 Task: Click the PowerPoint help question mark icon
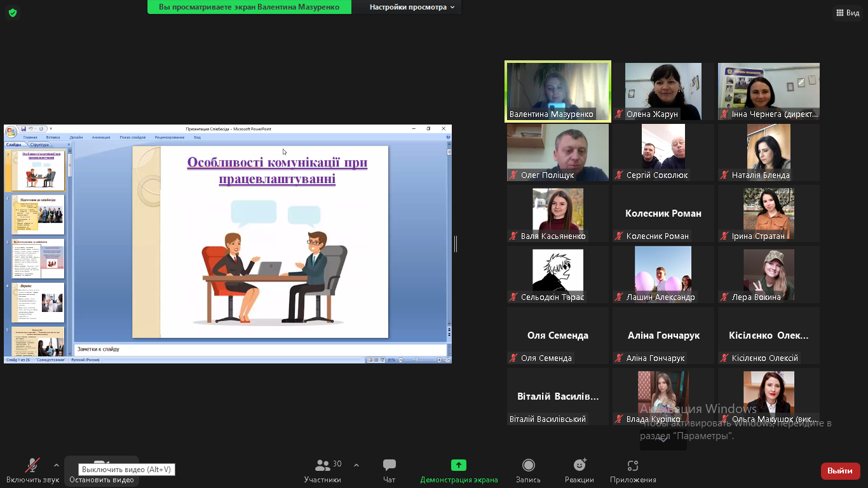click(x=448, y=137)
